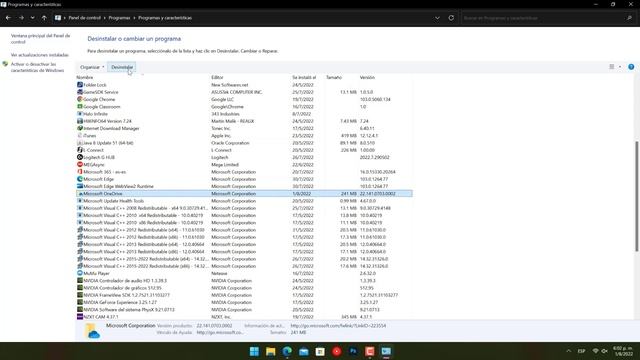
Task: Click the ESP language indicator in the taskbar
Action: click(582, 351)
